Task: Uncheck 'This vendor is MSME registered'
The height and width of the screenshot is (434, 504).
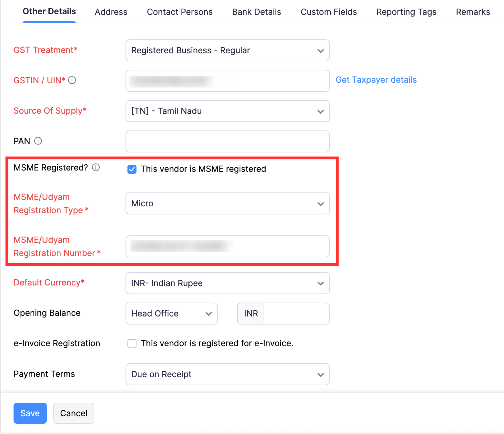Action: [x=132, y=169]
